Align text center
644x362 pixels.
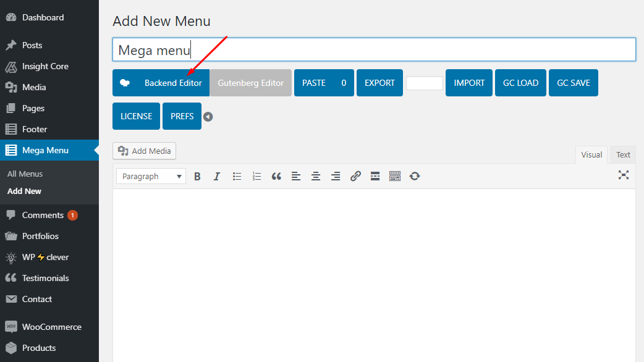316,177
